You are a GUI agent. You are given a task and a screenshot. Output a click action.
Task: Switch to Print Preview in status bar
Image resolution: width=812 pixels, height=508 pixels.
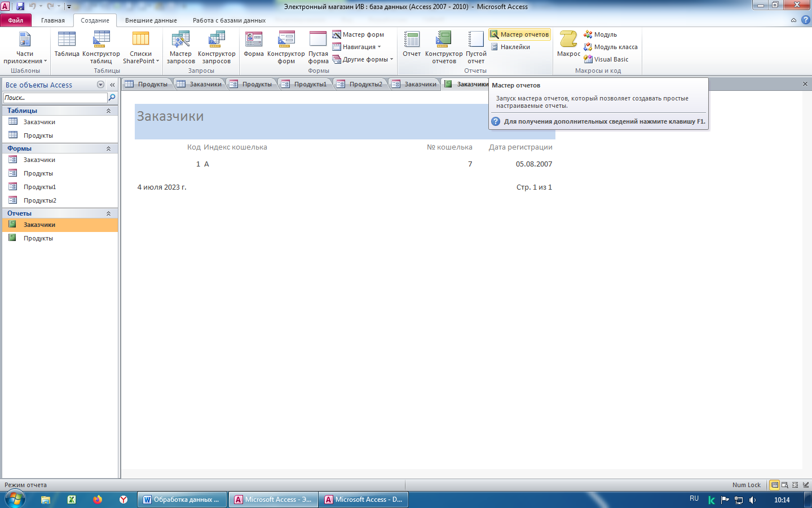tap(785, 485)
